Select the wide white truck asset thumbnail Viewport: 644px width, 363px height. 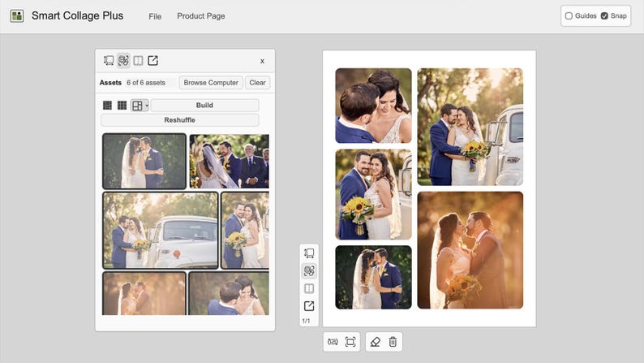click(x=161, y=230)
